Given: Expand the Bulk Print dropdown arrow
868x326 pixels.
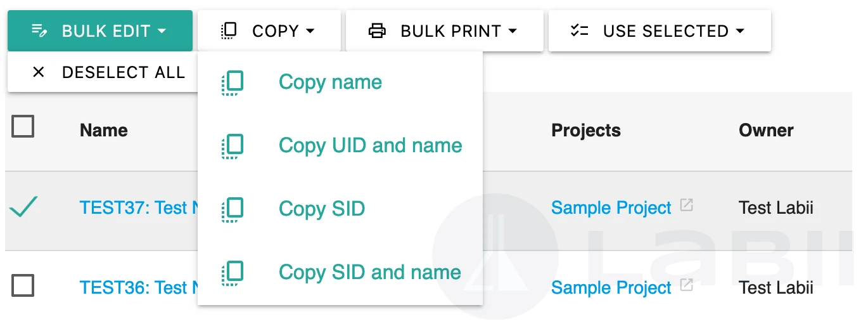Looking at the screenshot, I should pos(513,31).
